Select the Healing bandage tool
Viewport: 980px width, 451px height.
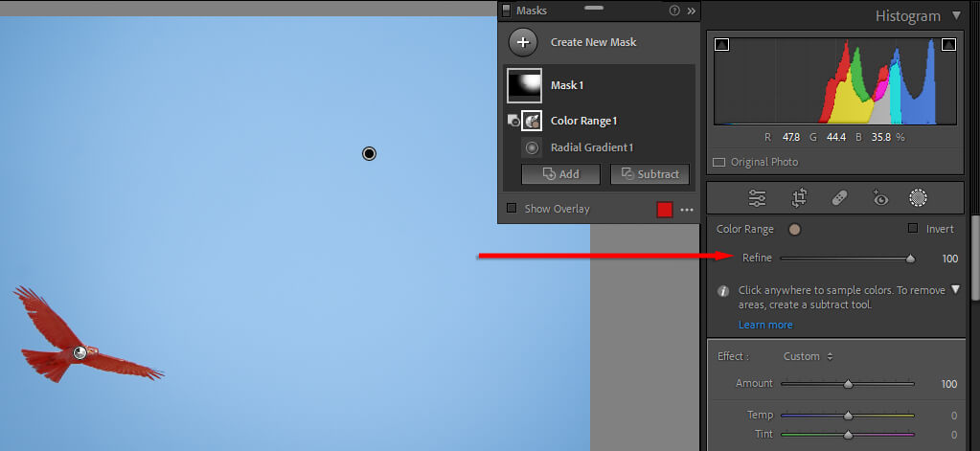(x=838, y=198)
